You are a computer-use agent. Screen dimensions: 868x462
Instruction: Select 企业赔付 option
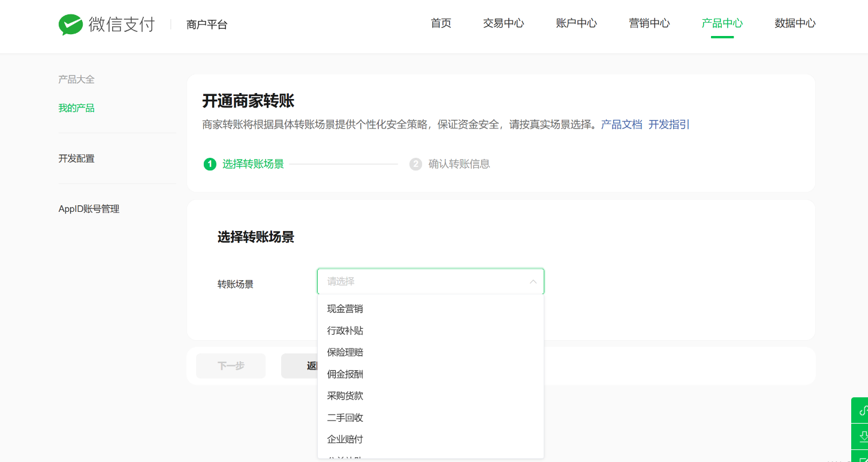345,439
